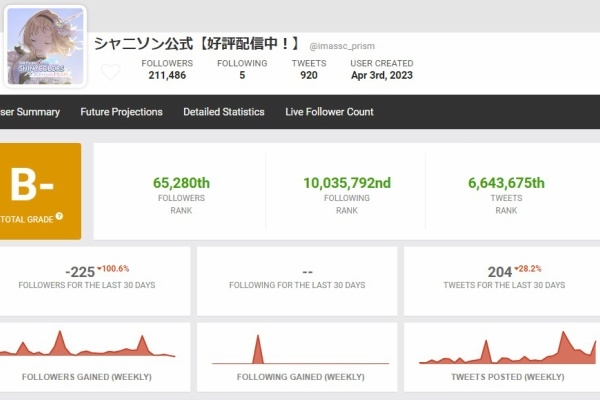Image resolution: width=600 pixels, height=400 pixels.
Task: Switch to Future Projections tab
Action: [x=121, y=112]
